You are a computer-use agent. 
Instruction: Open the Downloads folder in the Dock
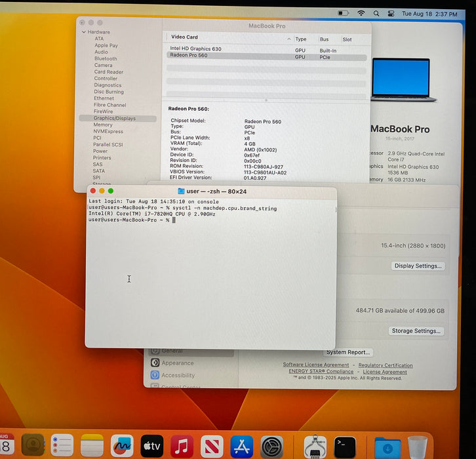pos(387,447)
